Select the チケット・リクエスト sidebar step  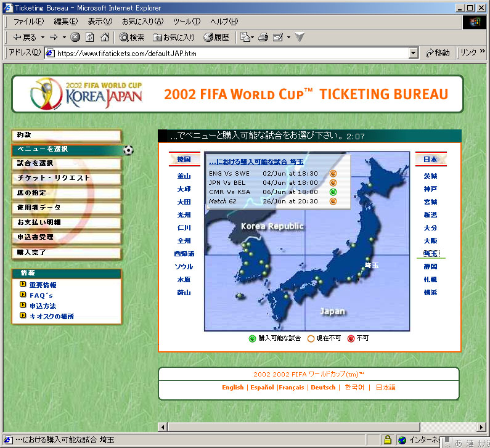(x=67, y=178)
